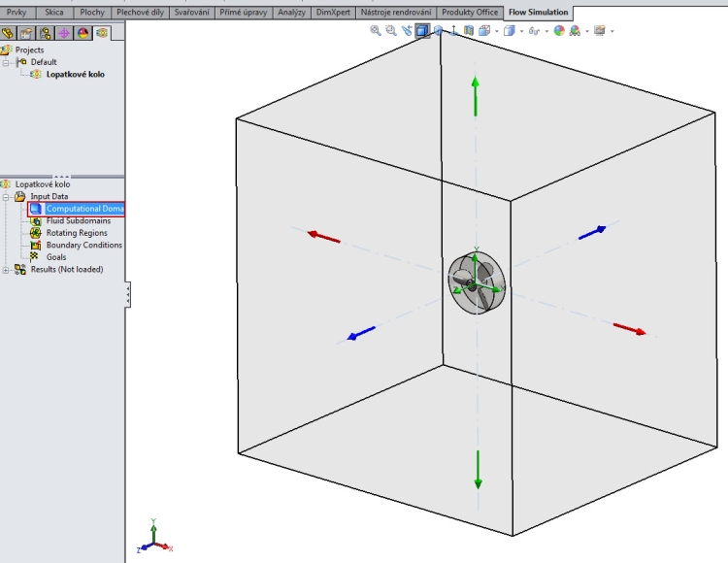This screenshot has width=728, height=563.
Task: Switch to the Prvky tab
Action: pyautogui.click(x=17, y=13)
